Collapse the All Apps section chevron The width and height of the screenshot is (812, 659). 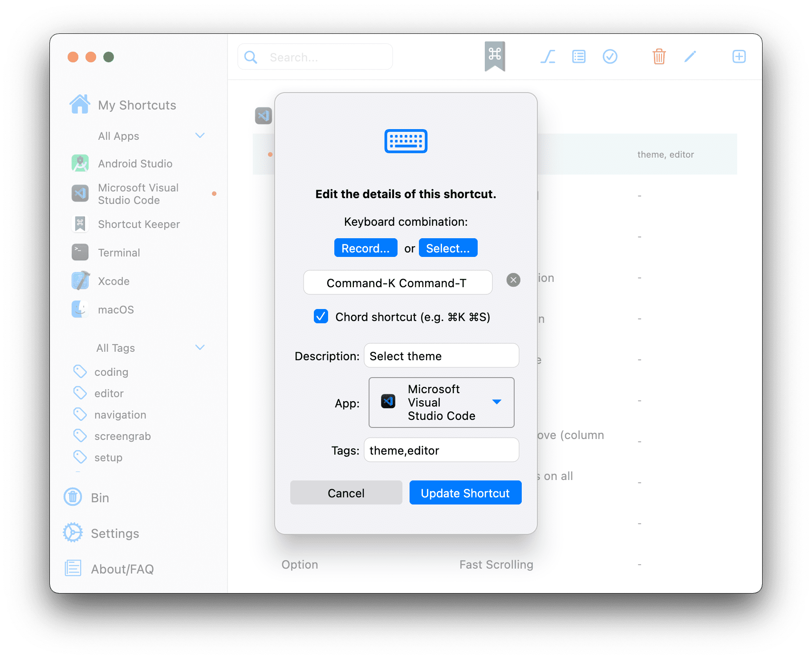point(200,135)
